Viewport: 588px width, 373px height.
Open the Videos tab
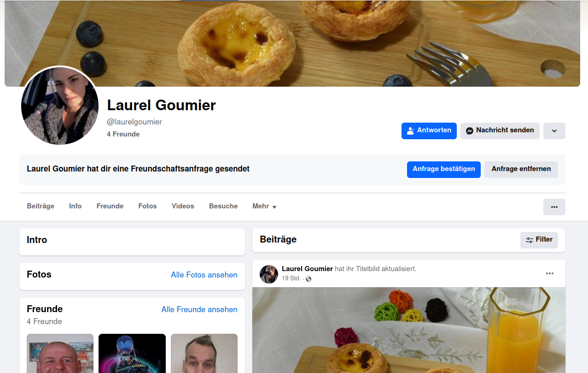pyautogui.click(x=183, y=206)
